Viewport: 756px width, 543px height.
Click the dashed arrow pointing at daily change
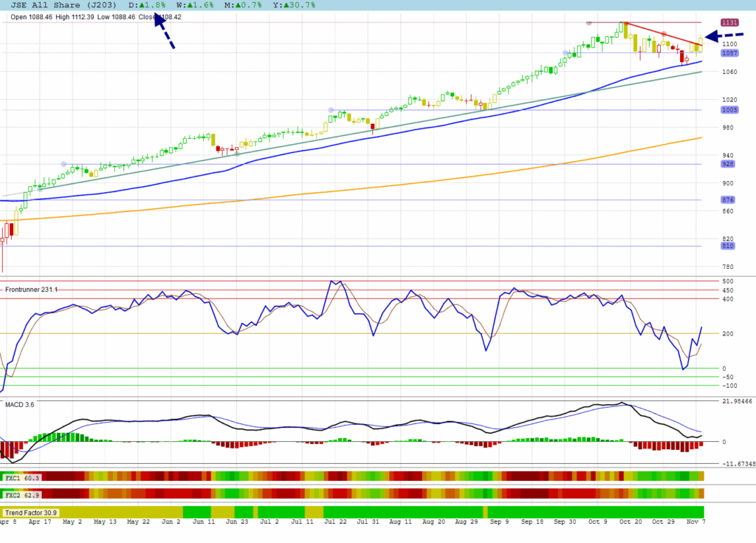pos(165,33)
